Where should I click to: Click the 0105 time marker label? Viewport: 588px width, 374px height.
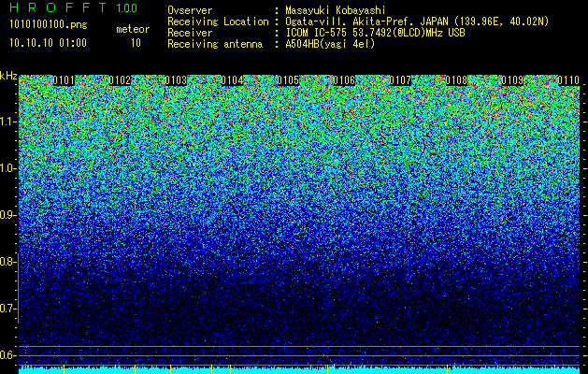coord(288,80)
